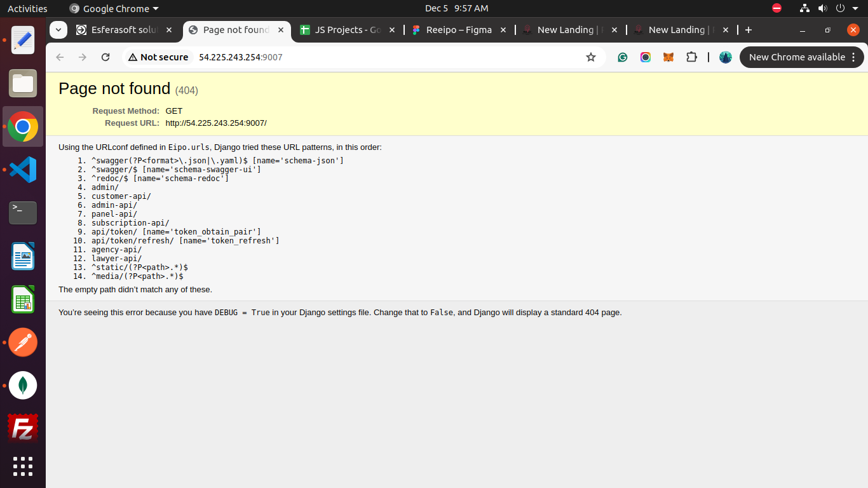
Task: Click the Grammarly extension icon
Action: pyautogui.click(x=623, y=57)
